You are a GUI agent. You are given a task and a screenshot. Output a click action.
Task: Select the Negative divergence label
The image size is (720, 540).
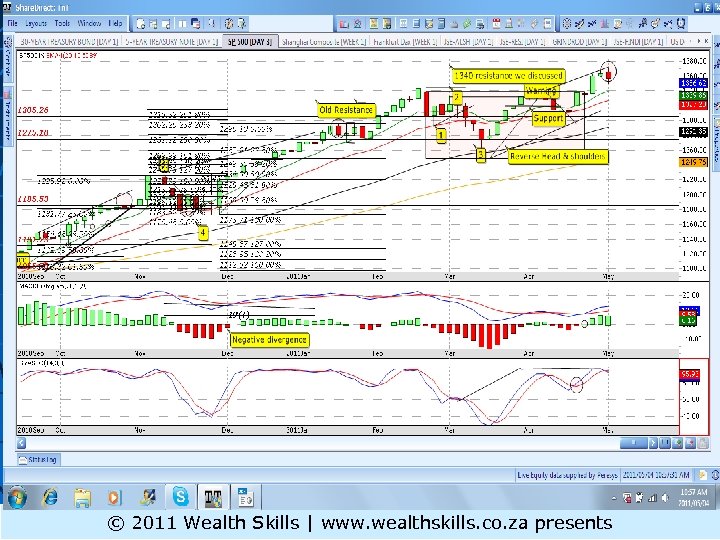[x=269, y=340]
